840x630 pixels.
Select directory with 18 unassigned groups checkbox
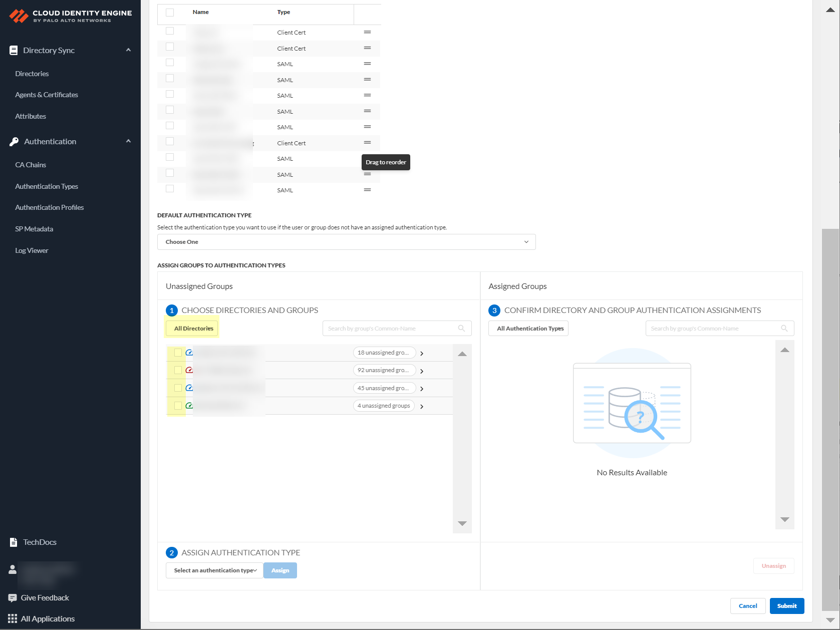[178, 353]
